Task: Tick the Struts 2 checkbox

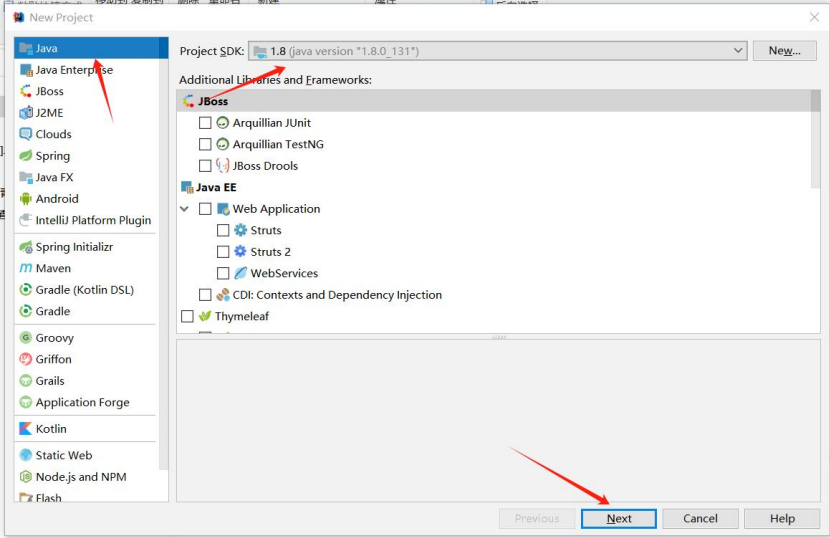Action: [x=223, y=252]
